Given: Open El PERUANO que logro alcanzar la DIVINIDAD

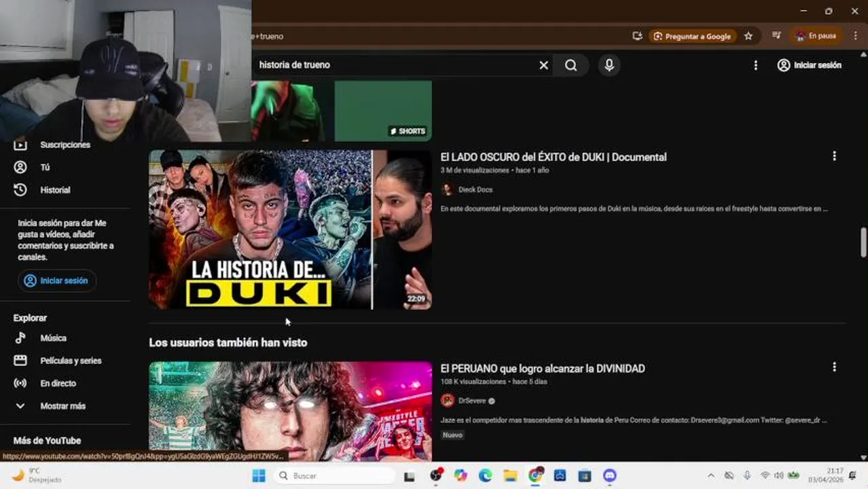Looking at the screenshot, I should tap(543, 369).
